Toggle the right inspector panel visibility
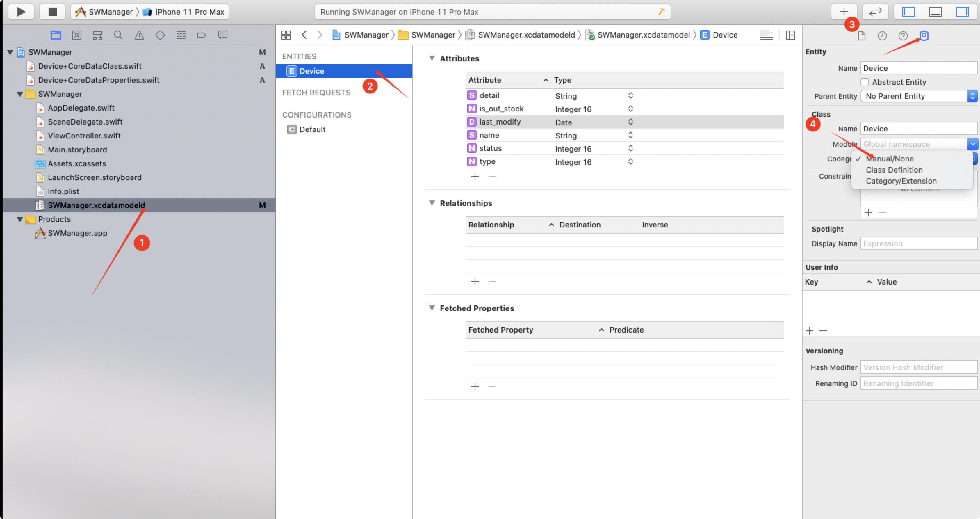980x519 pixels. pyautogui.click(x=963, y=12)
